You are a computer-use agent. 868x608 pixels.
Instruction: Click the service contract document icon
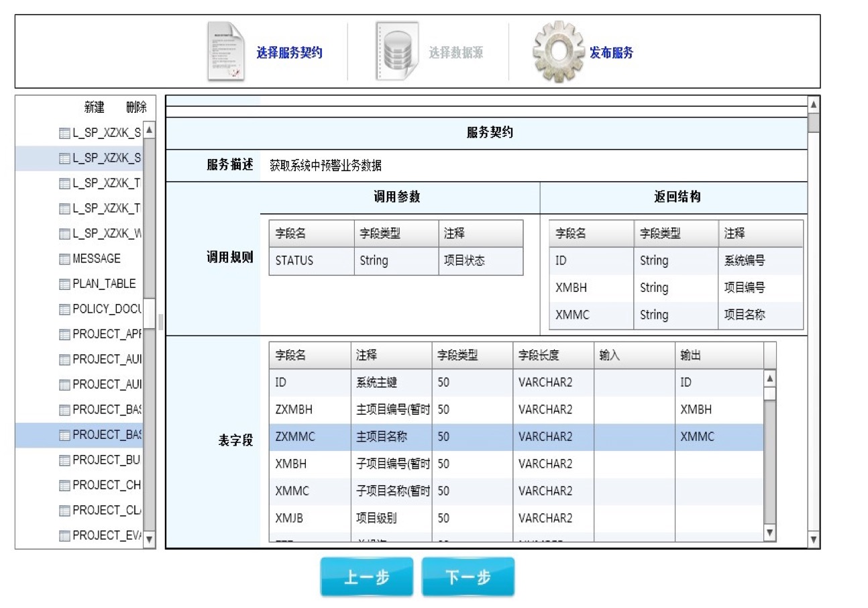click(x=226, y=52)
